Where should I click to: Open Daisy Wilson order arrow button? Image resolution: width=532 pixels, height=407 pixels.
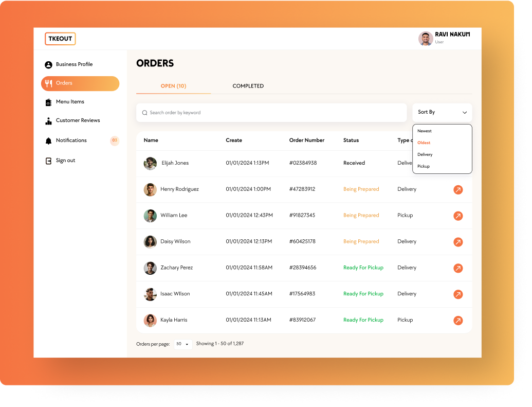tap(458, 242)
